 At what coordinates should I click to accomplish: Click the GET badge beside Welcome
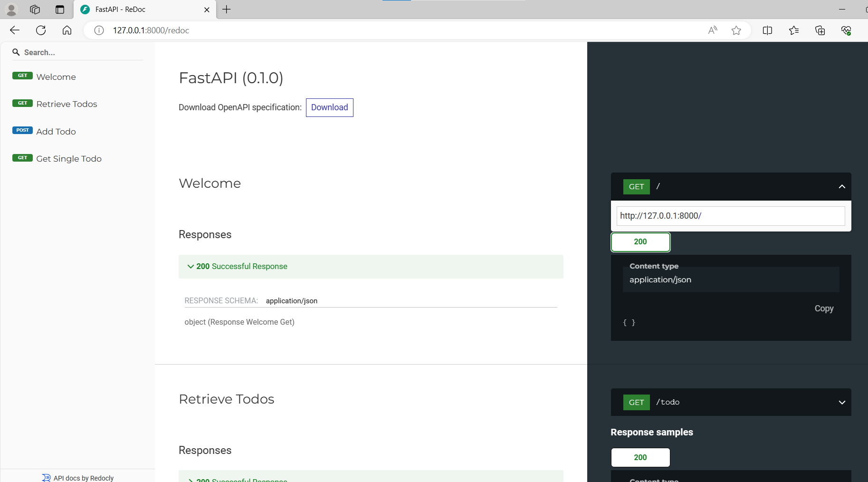click(x=22, y=76)
